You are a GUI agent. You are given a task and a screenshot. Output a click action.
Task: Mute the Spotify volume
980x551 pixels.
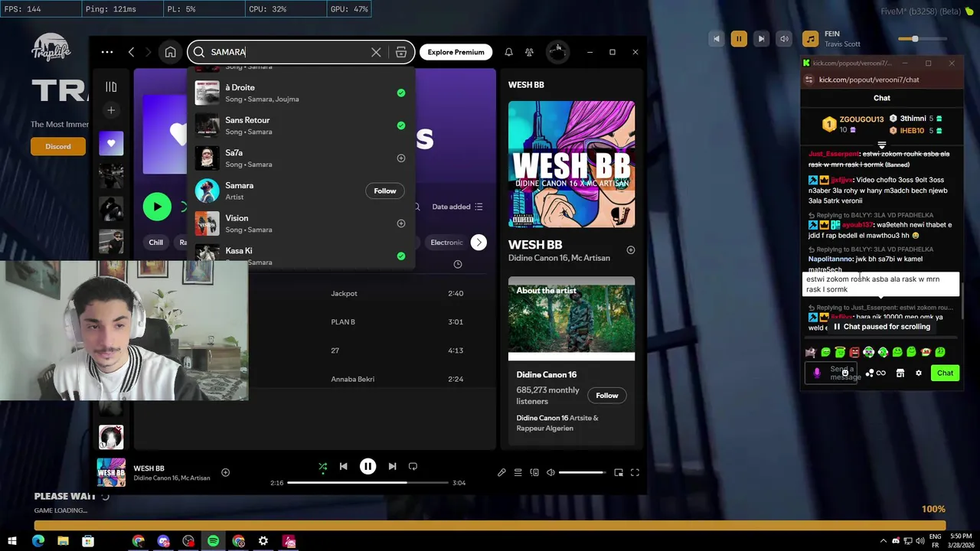pos(550,473)
